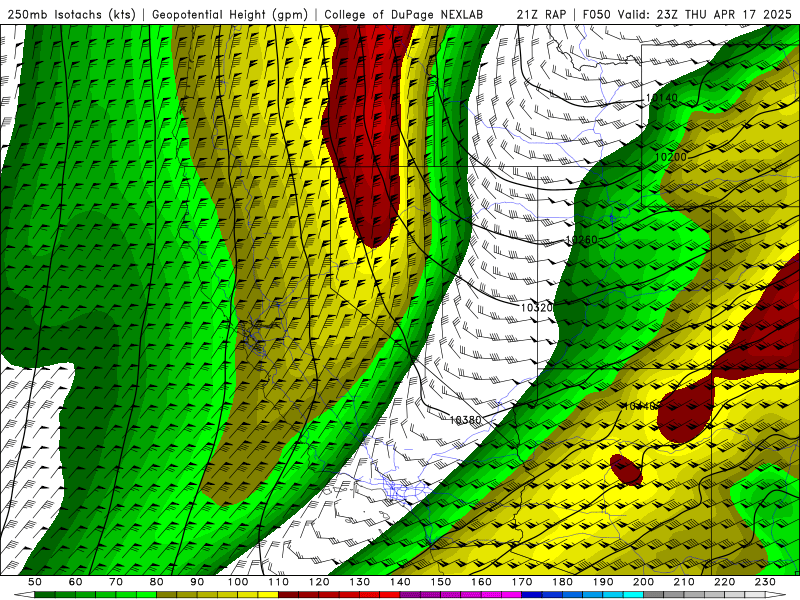Click the 10260 height contour label
Viewport: 800px width, 600px height.
(581, 239)
